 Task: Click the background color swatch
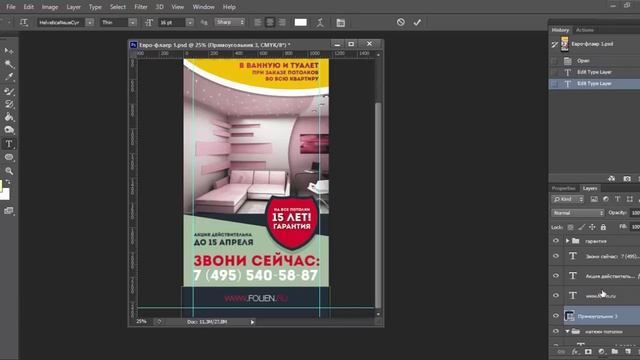coord(4,194)
